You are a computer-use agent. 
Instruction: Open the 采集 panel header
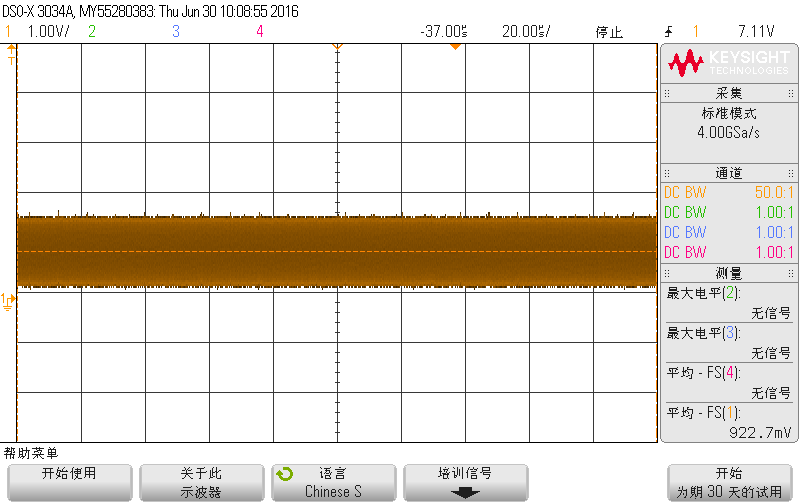coord(729,93)
